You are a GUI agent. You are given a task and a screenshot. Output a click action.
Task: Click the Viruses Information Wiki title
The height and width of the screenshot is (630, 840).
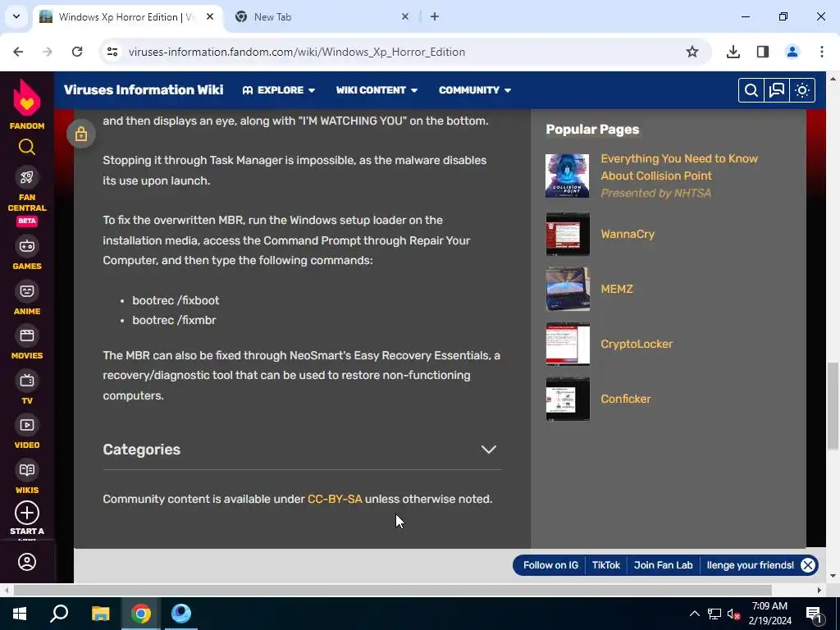coord(144,90)
